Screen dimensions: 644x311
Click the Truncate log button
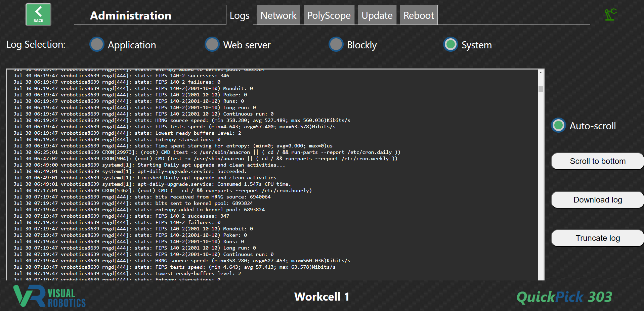[598, 238]
